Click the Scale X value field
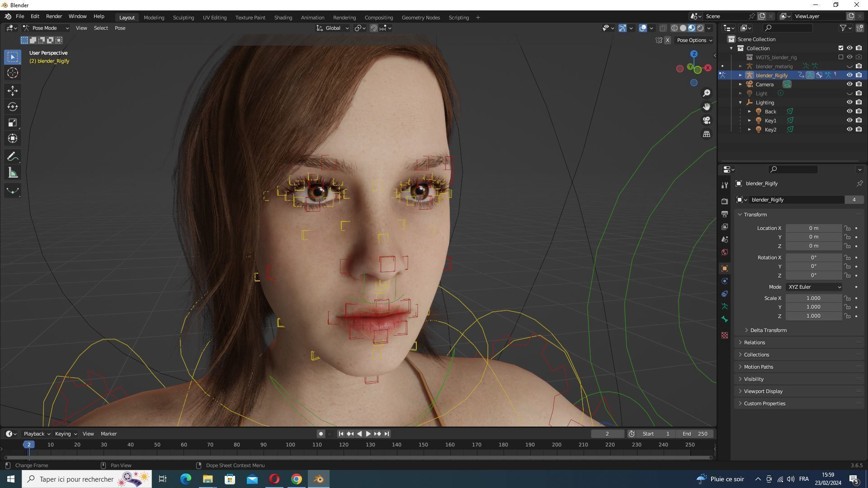The image size is (868, 488). (x=813, y=298)
